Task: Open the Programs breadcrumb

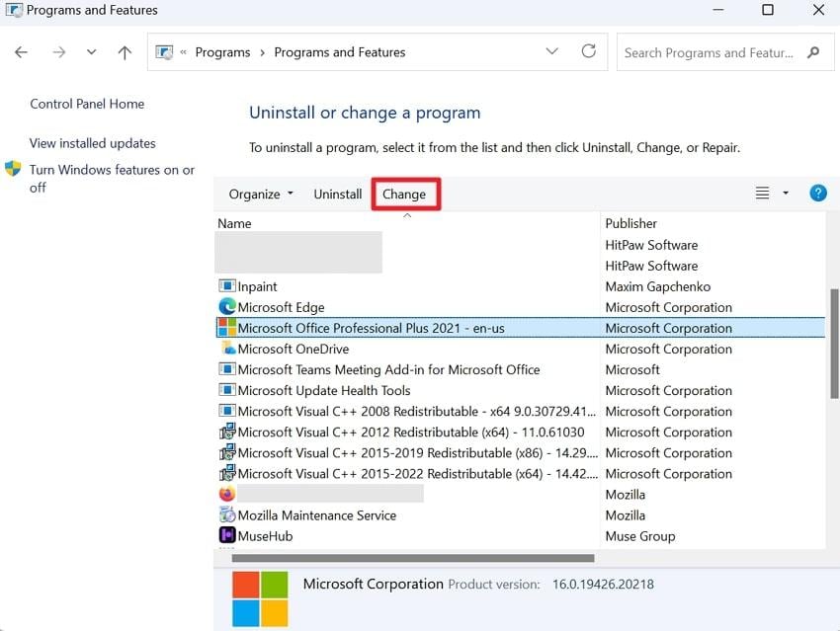Action: click(x=223, y=52)
